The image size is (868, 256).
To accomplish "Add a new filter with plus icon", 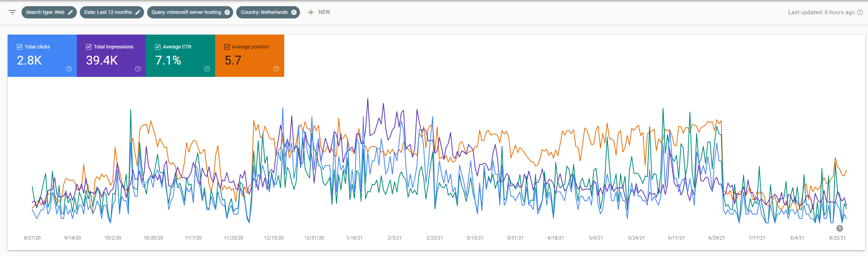I will 311,12.
